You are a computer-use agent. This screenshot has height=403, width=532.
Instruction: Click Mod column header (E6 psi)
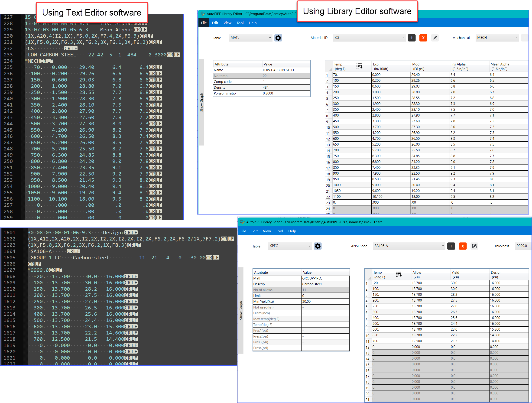[430, 66]
